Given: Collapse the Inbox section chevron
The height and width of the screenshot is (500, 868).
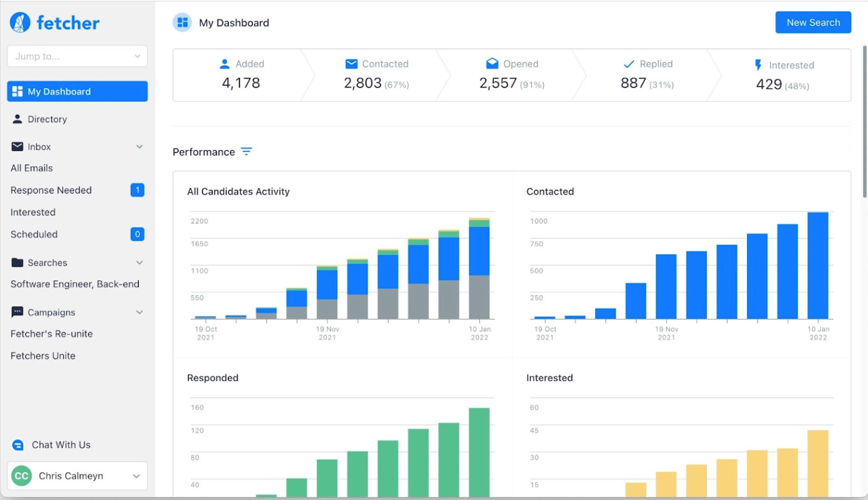Looking at the screenshot, I should (139, 147).
